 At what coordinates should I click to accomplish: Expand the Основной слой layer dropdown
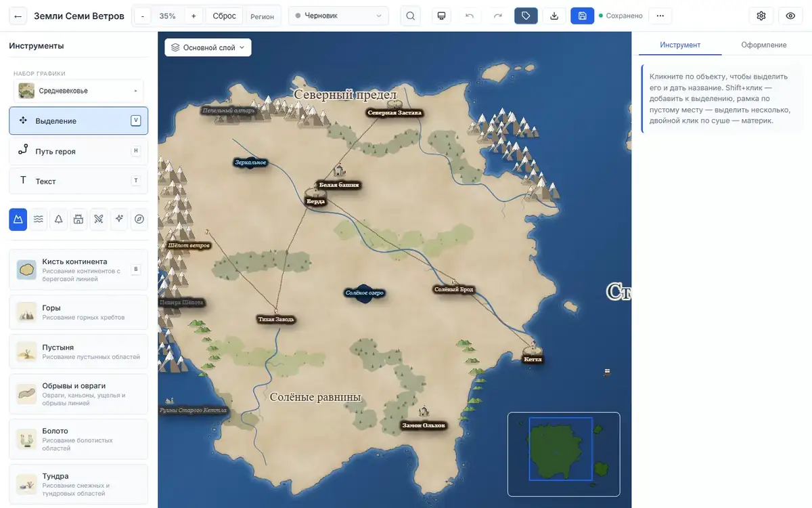point(208,47)
